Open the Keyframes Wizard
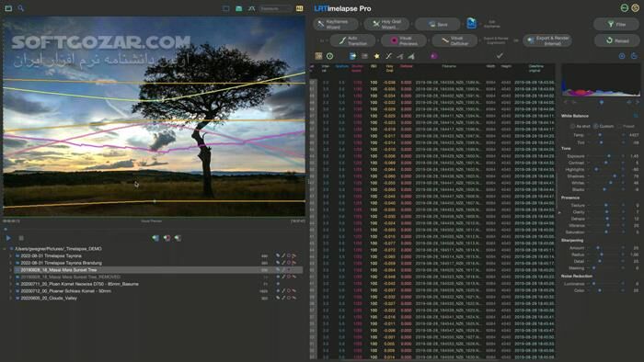Viewport: 644px width, 362px height. 336,24
